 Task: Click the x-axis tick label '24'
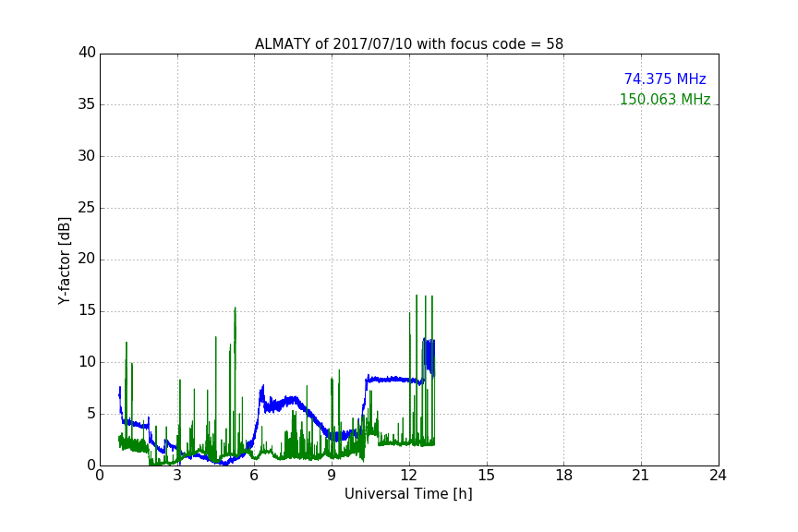click(x=718, y=476)
